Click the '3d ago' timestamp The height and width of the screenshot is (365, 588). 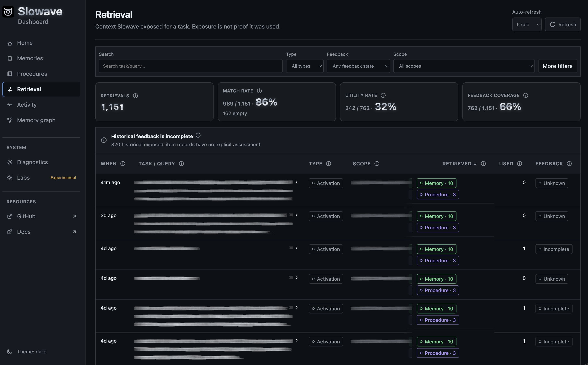coord(109,215)
